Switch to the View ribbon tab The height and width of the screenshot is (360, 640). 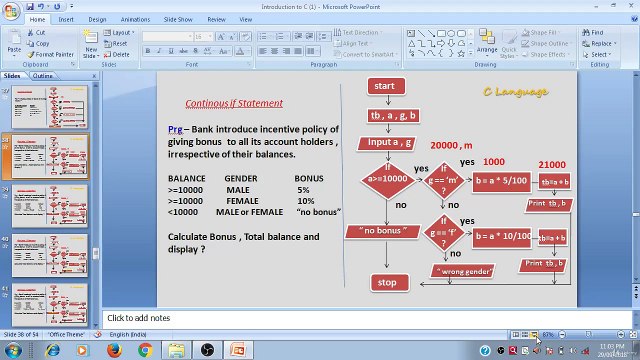[x=246, y=19]
